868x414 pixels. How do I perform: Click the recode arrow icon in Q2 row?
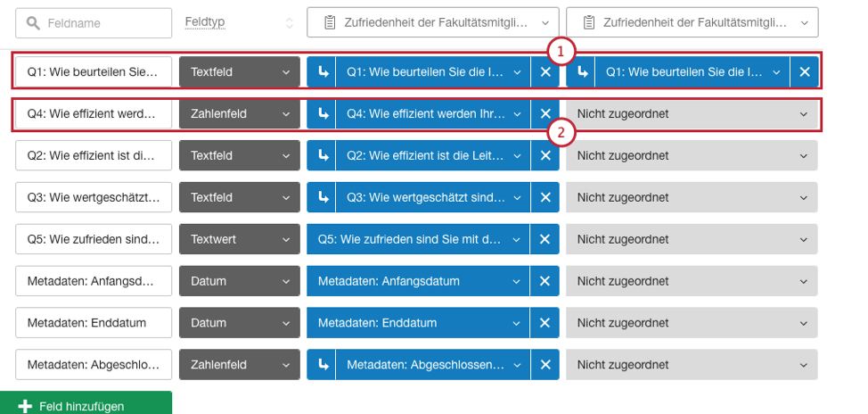(x=321, y=156)
